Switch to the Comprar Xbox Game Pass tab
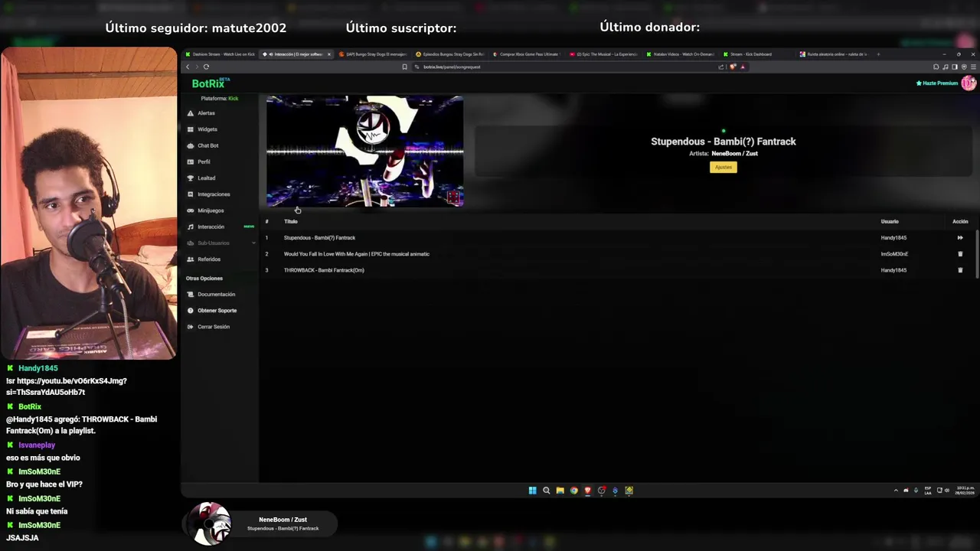Image resolution: width=980 pixels, height=551 pixels. coord(527,54)
